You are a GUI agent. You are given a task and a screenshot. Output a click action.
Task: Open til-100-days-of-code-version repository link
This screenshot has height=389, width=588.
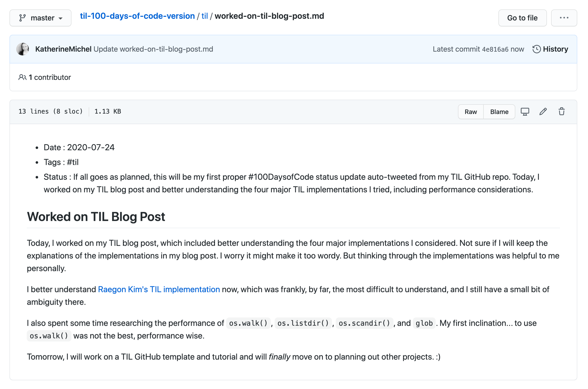[137, 16]
